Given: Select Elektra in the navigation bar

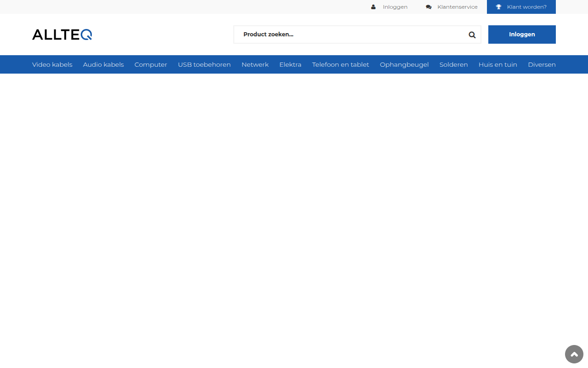Looking at the screenshot, I should tap(290, 64).
